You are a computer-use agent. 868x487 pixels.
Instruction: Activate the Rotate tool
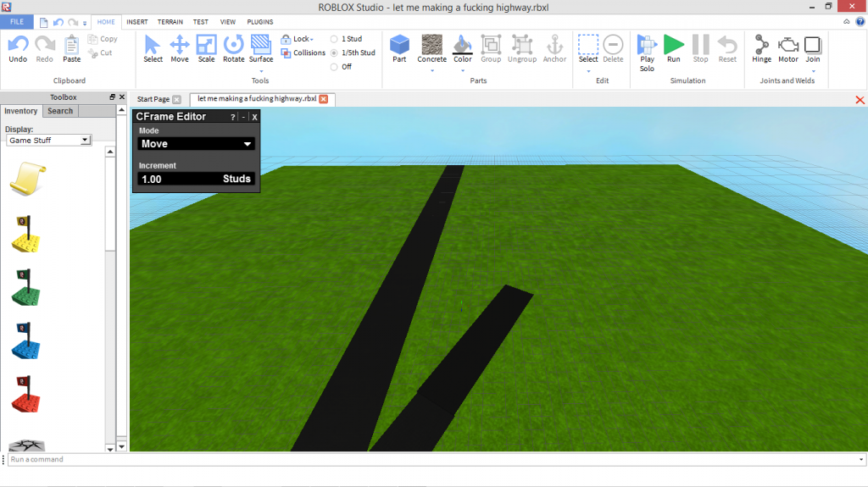coord(234,49)
